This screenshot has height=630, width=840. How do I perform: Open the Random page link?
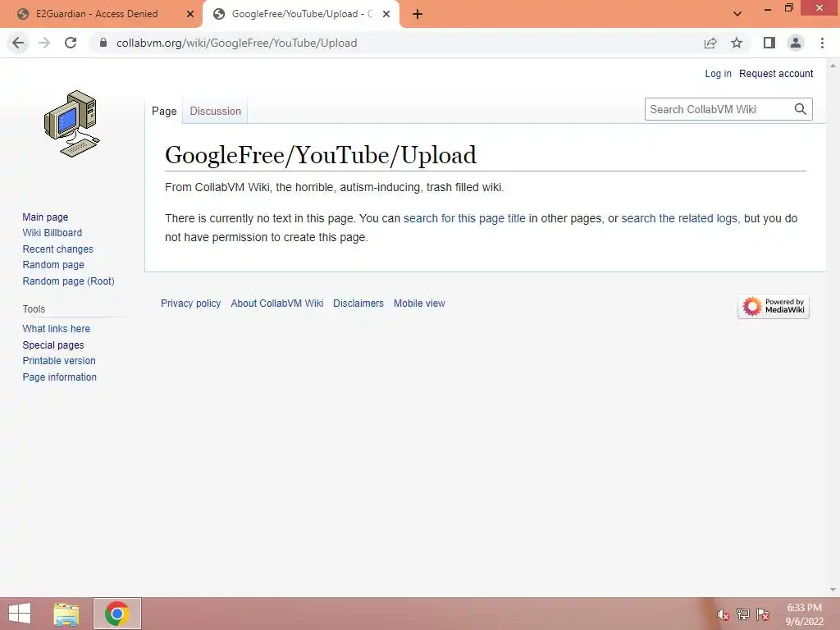(x=53, y=265)
